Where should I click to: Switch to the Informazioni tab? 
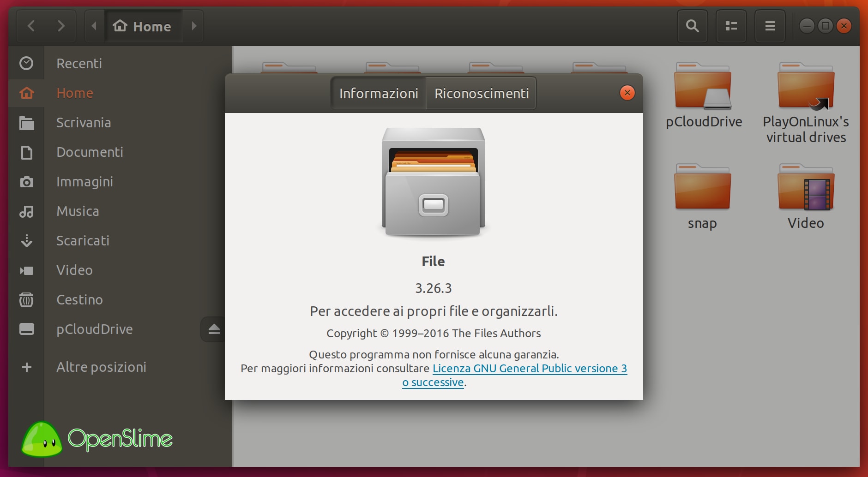click(379, 93)
